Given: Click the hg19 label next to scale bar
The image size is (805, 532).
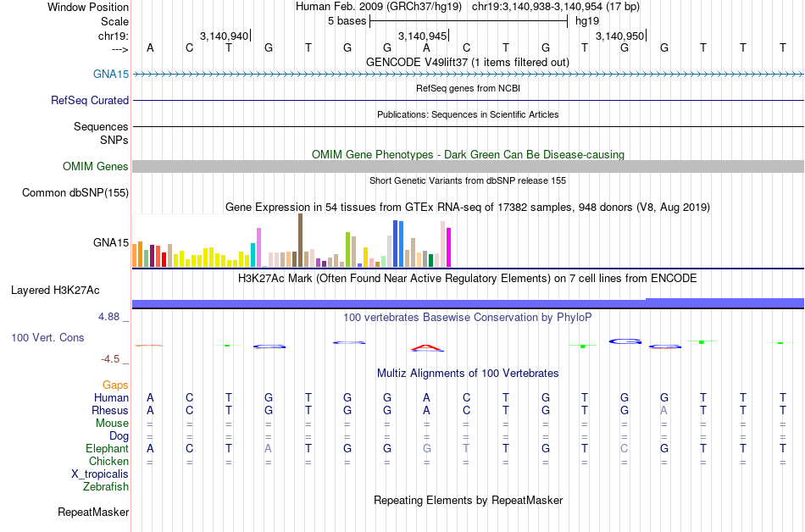Looking at the screenshot, I should [x=587, y=21].
